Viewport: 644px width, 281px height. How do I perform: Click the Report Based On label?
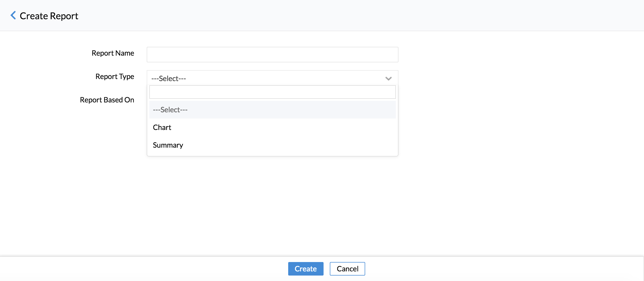point(107,100)
